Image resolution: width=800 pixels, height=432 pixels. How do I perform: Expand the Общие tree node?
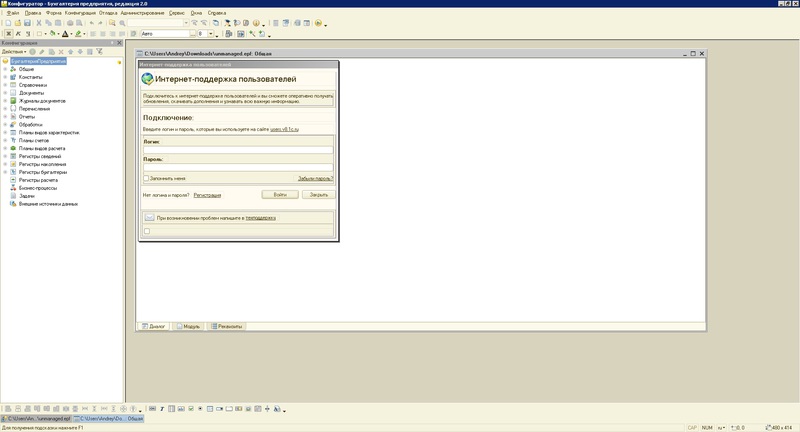point(5,69)
